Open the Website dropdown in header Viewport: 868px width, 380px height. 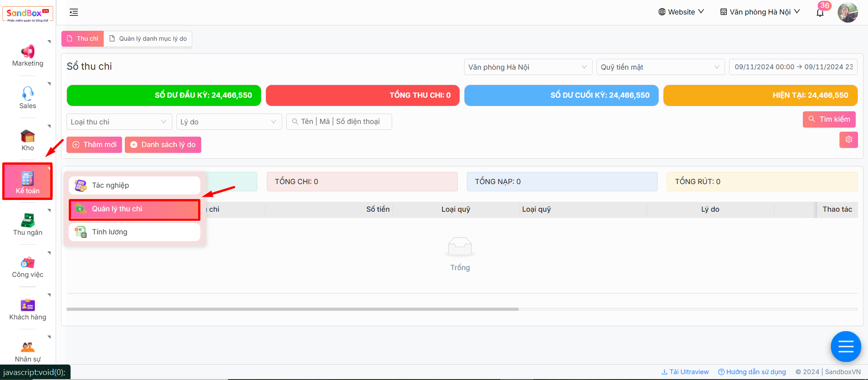point(681,12)
